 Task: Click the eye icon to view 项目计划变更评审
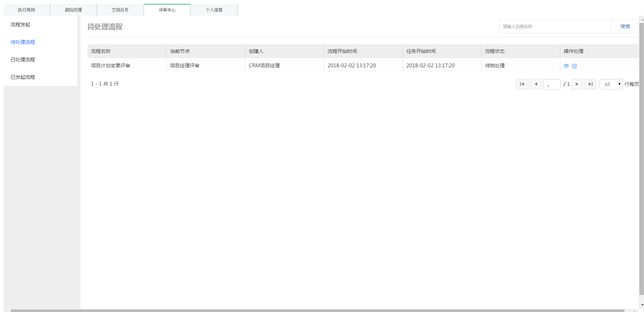[x=566, y=66]
